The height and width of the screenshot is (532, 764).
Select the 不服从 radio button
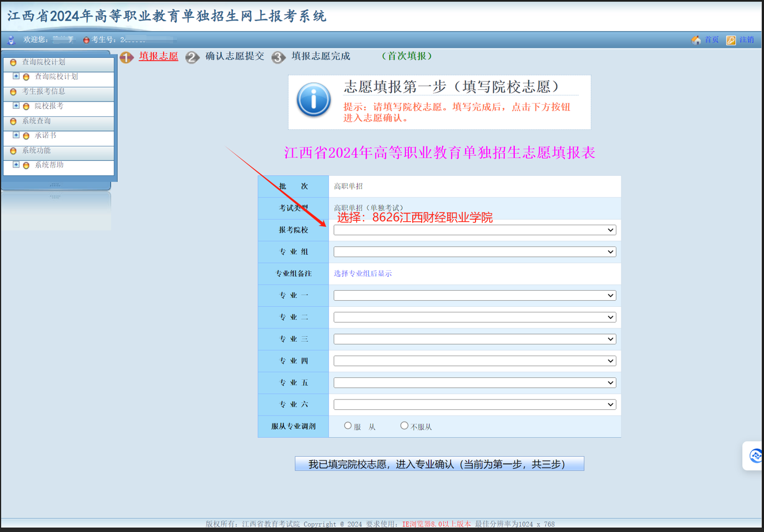(x=404, y=425)
